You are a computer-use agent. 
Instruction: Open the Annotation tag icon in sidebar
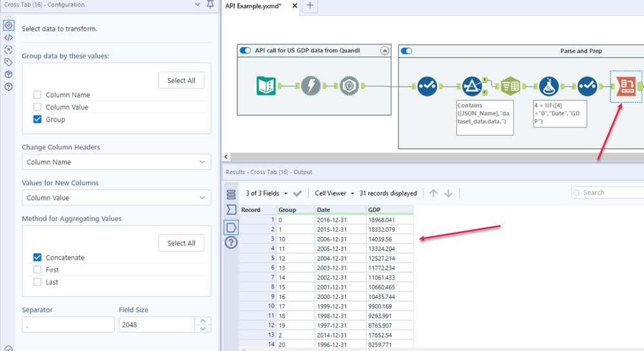coord(8,62)
